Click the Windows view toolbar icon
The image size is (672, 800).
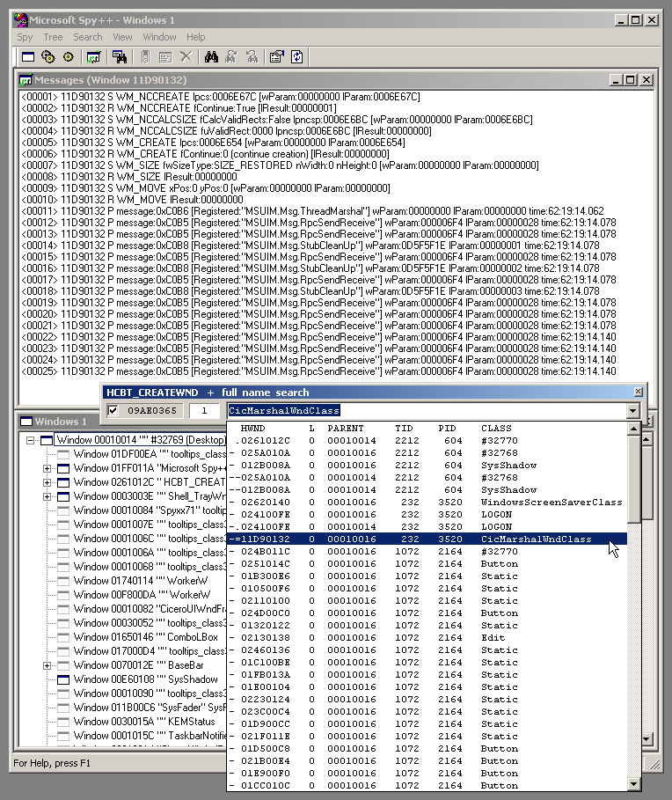click(27, 57)
